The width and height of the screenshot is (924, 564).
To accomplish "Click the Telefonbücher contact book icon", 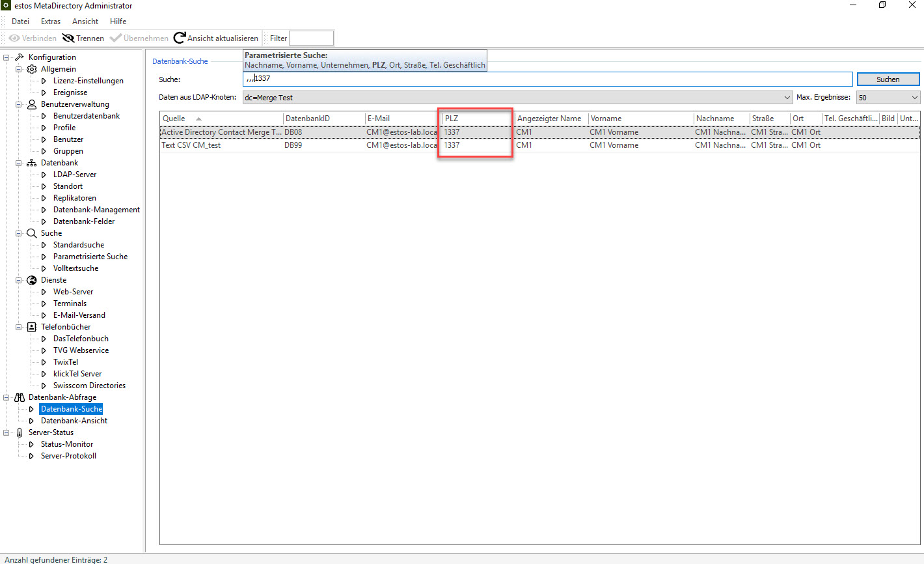I will click(32, 327).
